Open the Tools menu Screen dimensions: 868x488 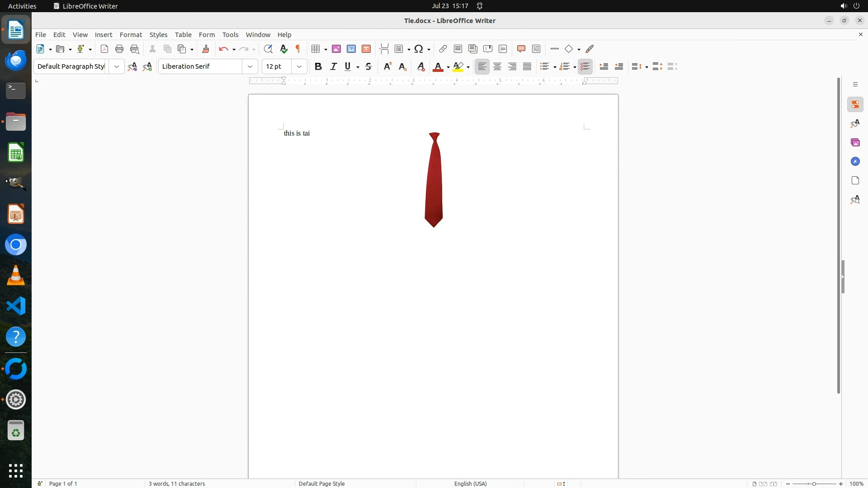click(x=230, y=35)
